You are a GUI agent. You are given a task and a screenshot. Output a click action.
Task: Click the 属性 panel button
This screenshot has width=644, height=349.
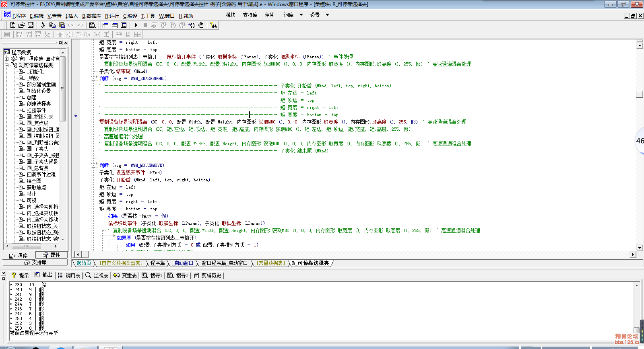(x=51, y=255)
